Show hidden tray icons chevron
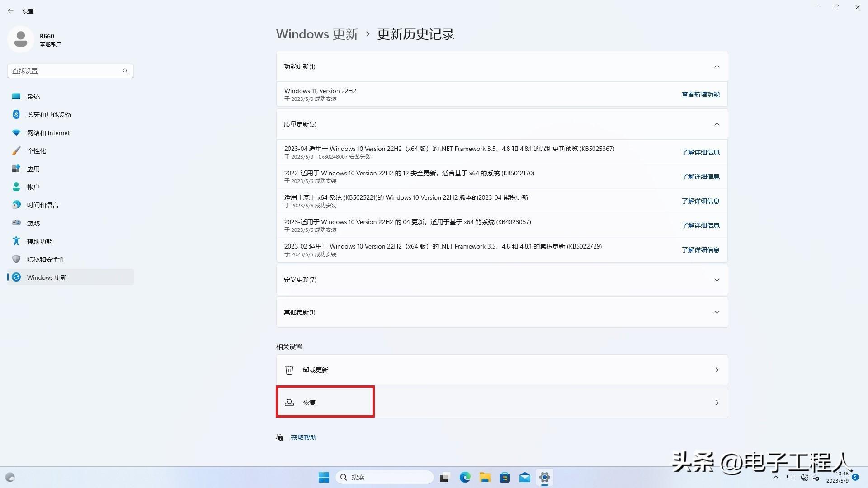 pyautogui.click(x=776, y=477)
